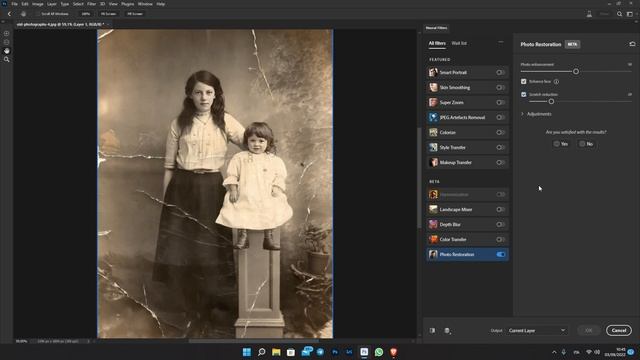Screen dimensions: 640x360
Task: Click the info icon next to Enhance face
Action: (x=556, y=82)
